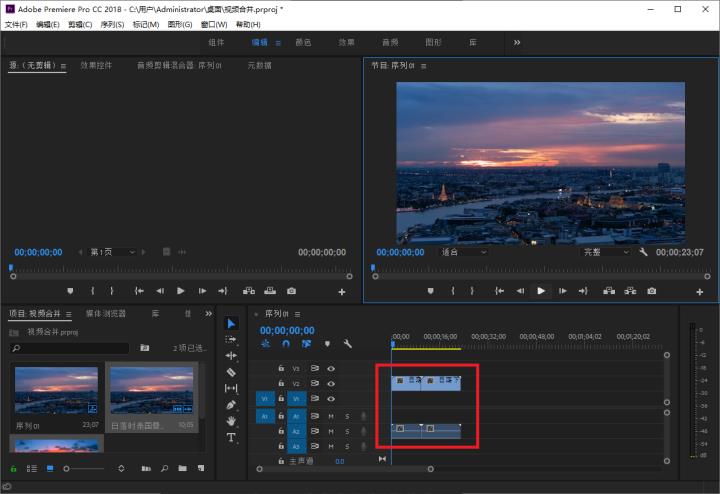Image resolution: width=720 pixels, height=494 pixels.
Task: Click New Item icon in Project panel
Action: [201, 468]
